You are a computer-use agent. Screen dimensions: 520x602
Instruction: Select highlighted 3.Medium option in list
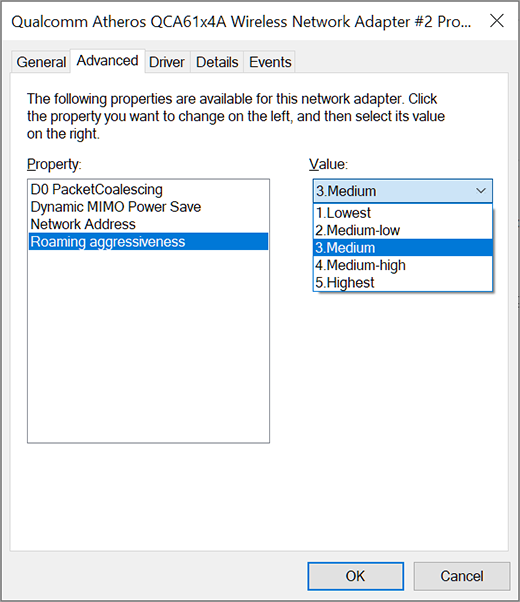click(x=402, y=248)
